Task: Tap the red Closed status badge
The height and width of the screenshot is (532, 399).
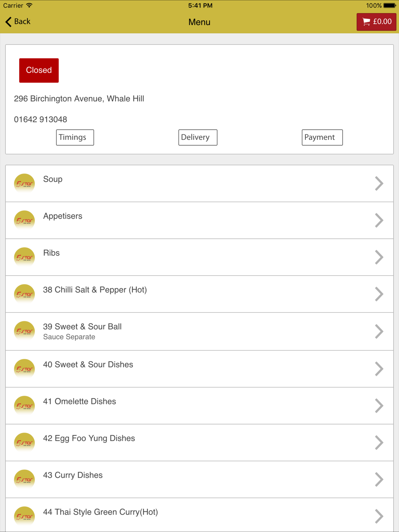Action: (39, 70)
